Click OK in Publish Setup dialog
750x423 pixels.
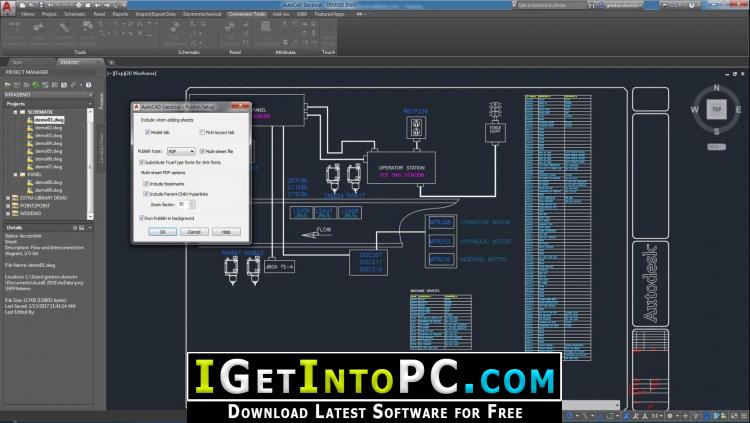162,232
